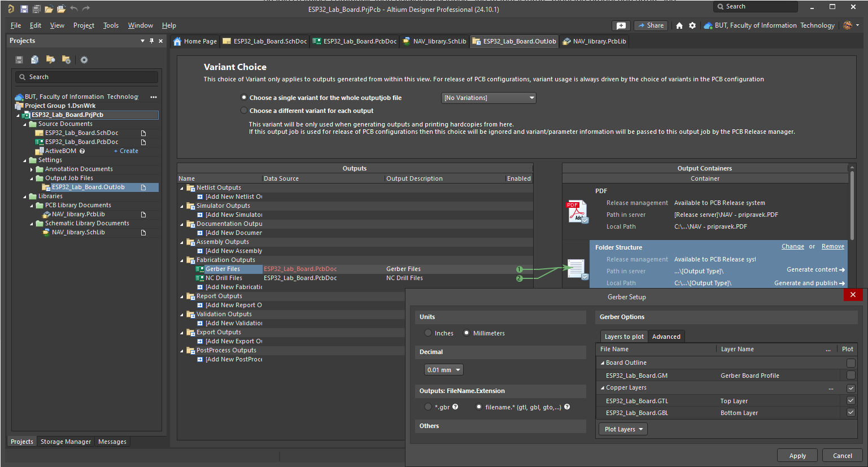868x467 pixels.
Task: Click the add comment speech bubble icon
Action: [x=621, y=25]
